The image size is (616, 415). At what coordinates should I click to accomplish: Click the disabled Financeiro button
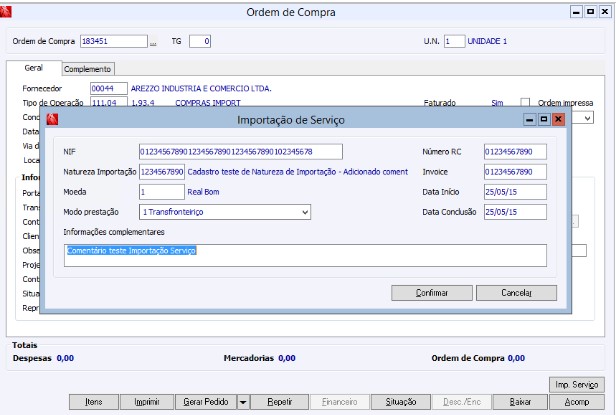[340, 402]
